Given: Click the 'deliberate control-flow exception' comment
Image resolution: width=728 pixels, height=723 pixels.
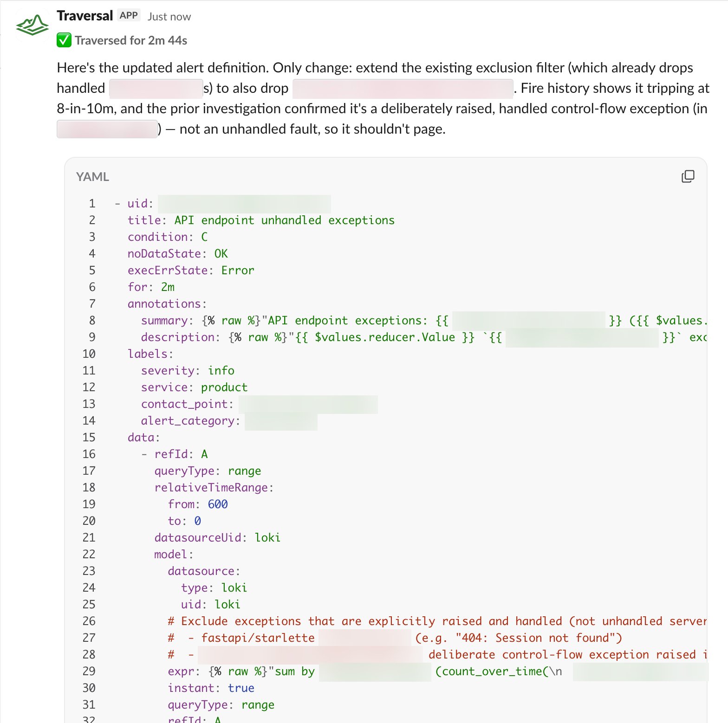Looking at the screenshot, I should [x=567, y=654].
